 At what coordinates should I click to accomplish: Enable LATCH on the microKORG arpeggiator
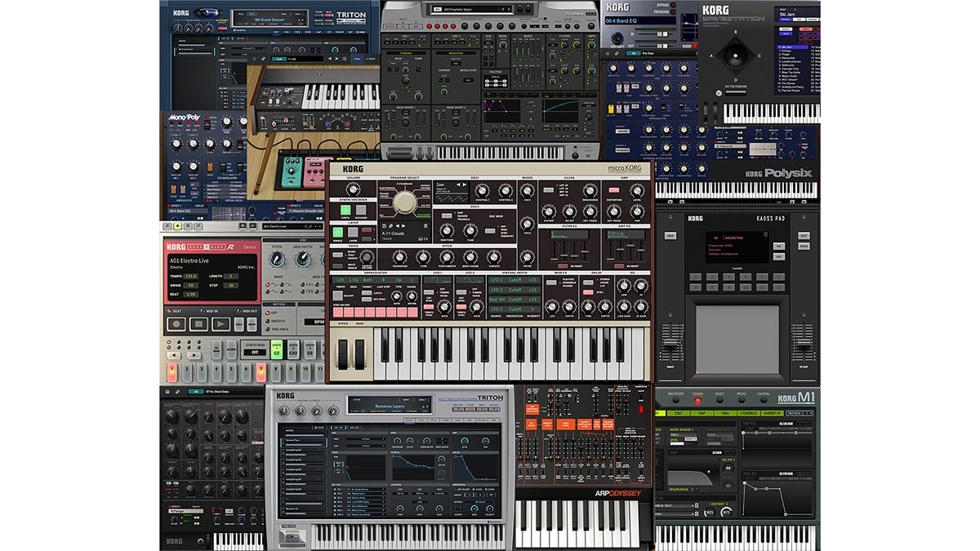367,293
